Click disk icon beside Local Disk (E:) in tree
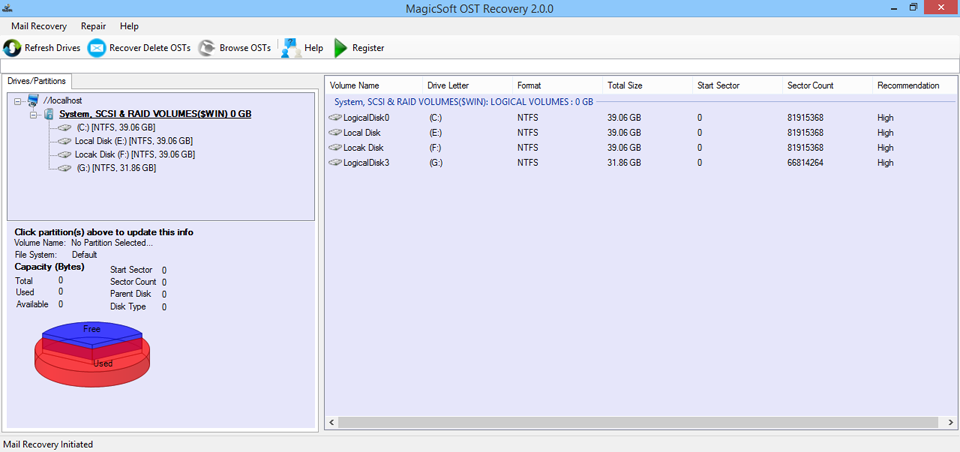The image size is (960, 452). (x=66, y=141)
